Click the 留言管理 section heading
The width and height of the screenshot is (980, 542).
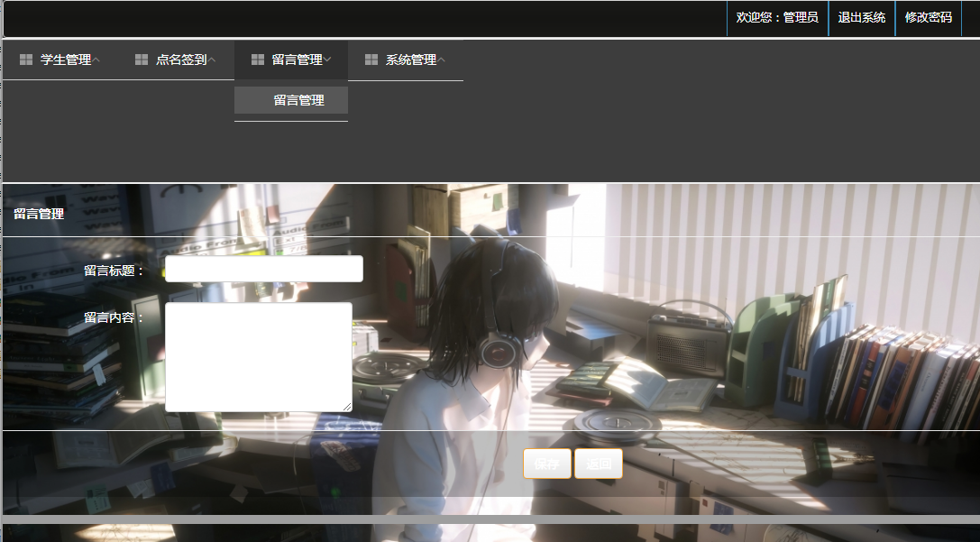39,214
